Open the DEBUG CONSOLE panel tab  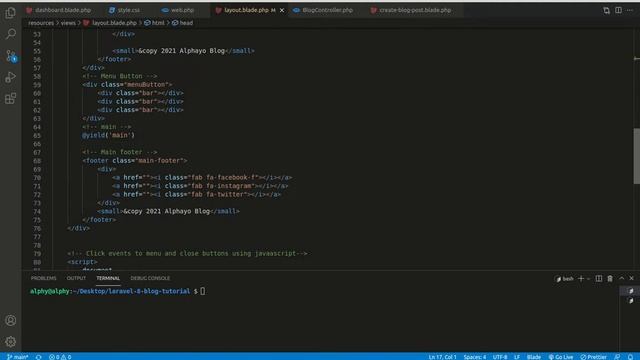pos(150,278)
